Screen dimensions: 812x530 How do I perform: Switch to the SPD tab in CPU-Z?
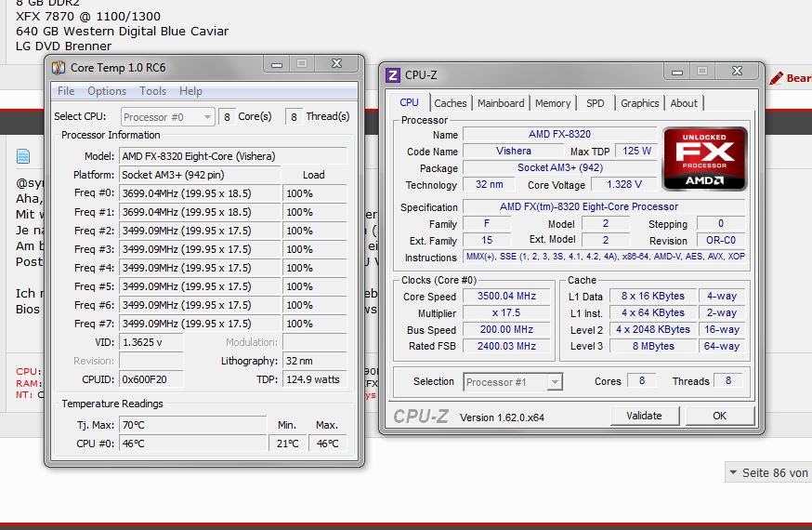(x=595, y=103)
